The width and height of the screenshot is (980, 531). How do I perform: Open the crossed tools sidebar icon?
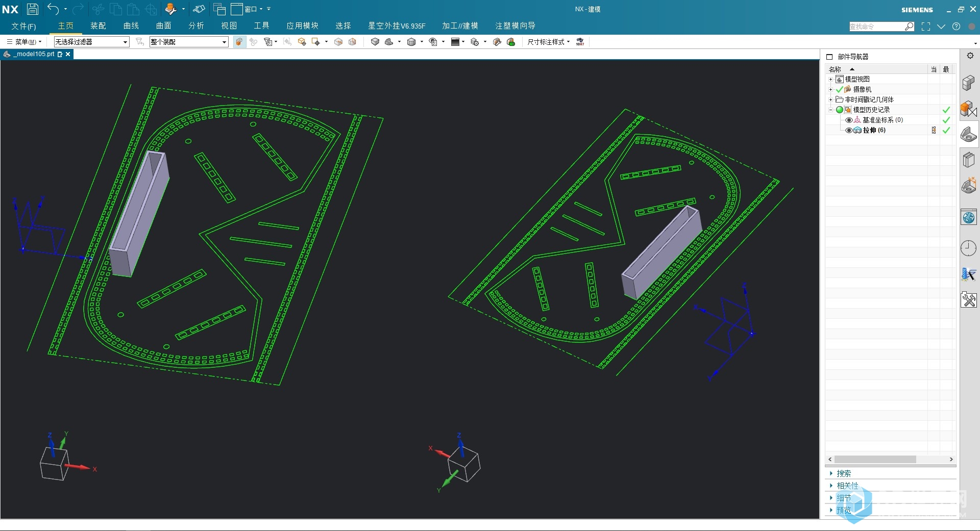(969, 300)
